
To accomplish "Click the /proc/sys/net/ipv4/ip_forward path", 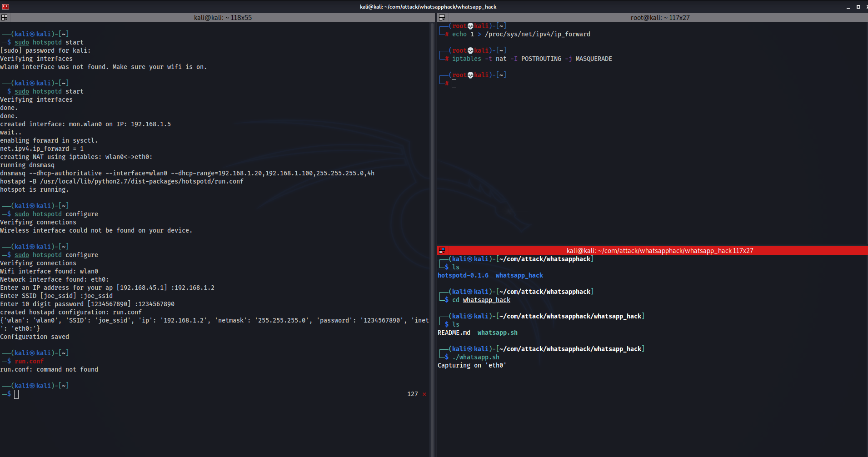I will click(x=538, y=34).
